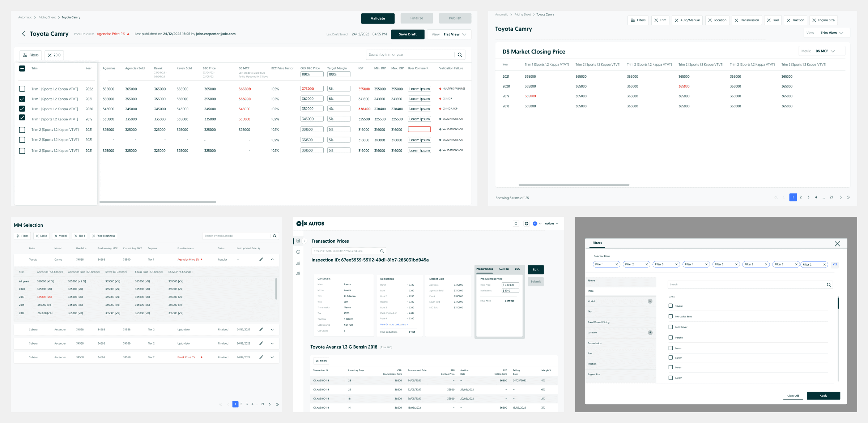
Task: Remove the 2010 filter chip
Action: (50, 55)
